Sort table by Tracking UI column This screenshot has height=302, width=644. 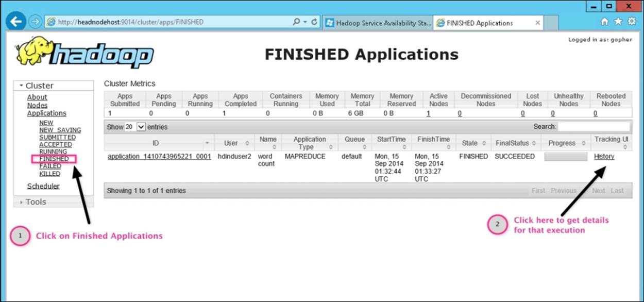pos(611,143)
